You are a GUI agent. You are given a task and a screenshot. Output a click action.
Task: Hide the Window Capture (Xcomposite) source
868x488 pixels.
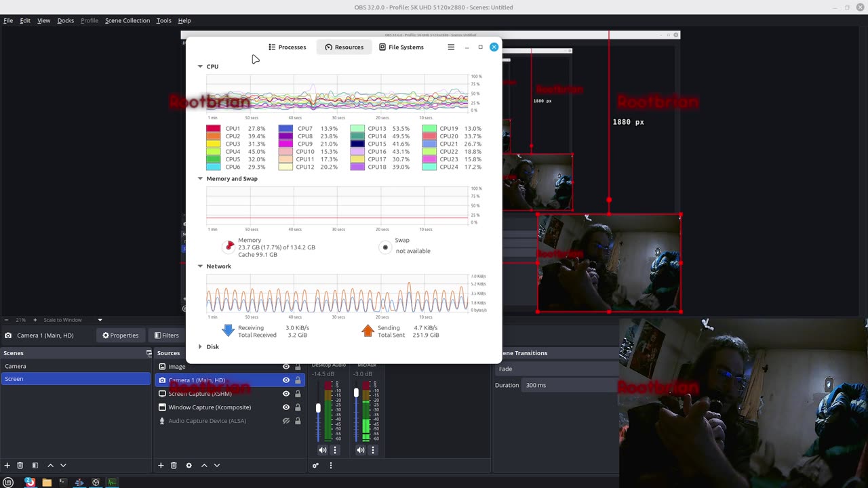click(286, 407)
